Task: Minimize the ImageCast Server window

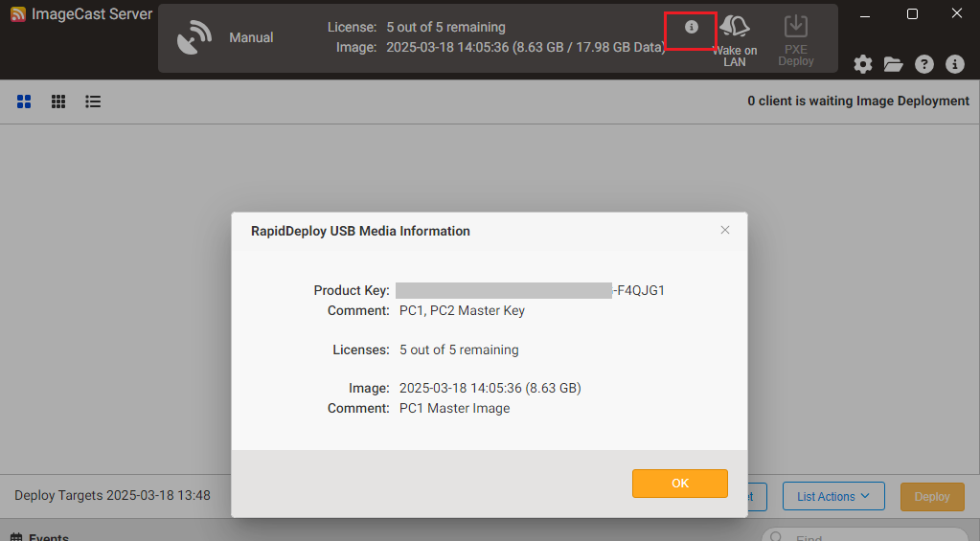Action: [865, 14]
